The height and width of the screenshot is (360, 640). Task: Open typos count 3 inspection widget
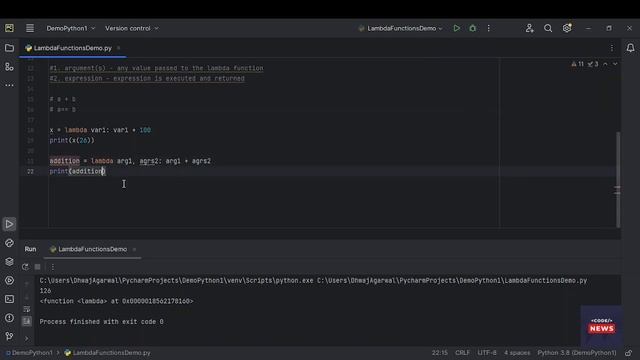click(x=593, y=64)
